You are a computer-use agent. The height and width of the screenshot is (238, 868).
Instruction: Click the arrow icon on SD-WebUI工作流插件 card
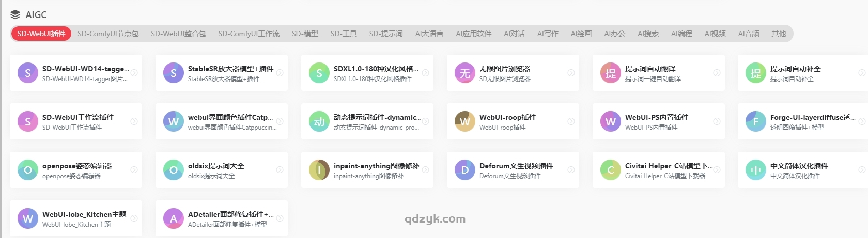tap(134, 121)
